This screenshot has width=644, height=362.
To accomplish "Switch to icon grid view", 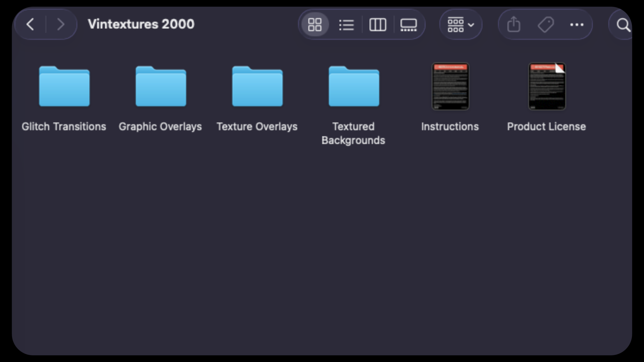I will (x=315, y=24).
